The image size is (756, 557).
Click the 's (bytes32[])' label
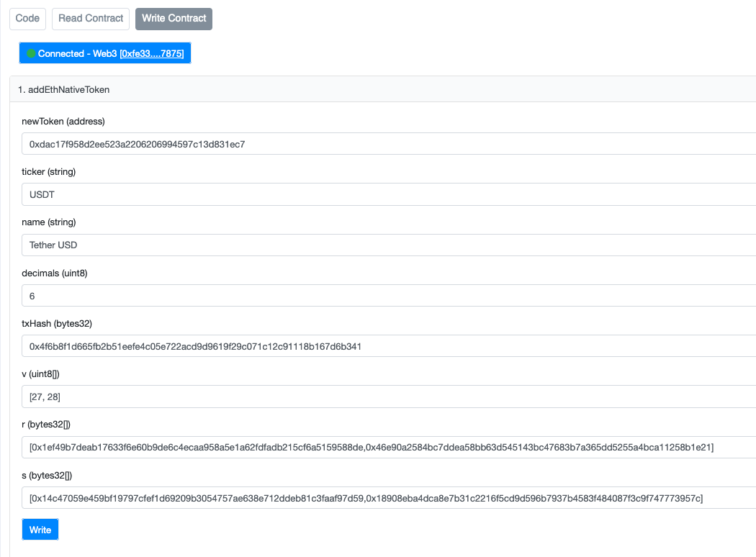pos(47,476)
